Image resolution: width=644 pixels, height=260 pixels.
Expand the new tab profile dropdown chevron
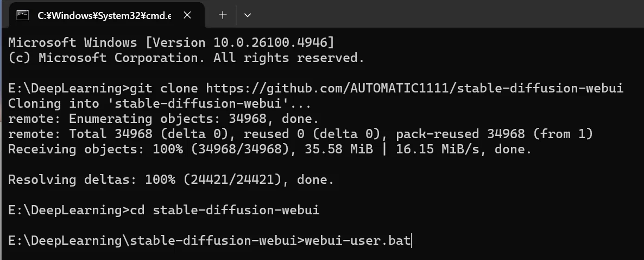click(247, 15)
